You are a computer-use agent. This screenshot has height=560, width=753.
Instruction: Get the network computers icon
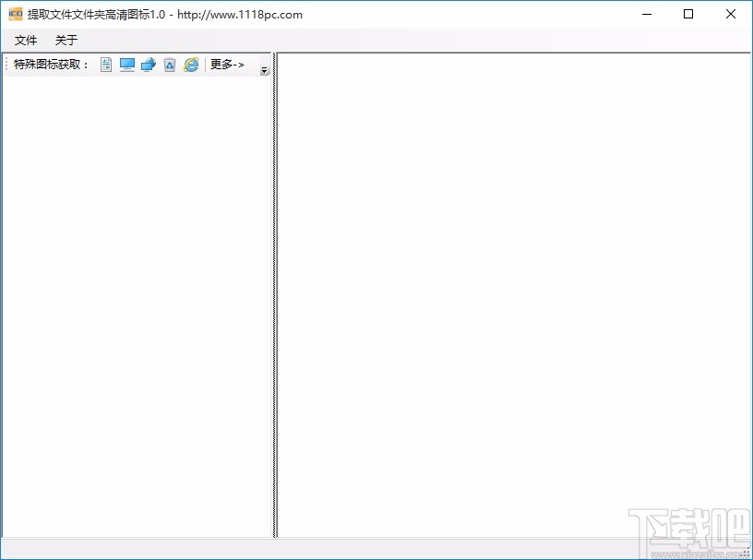(149, 65)
